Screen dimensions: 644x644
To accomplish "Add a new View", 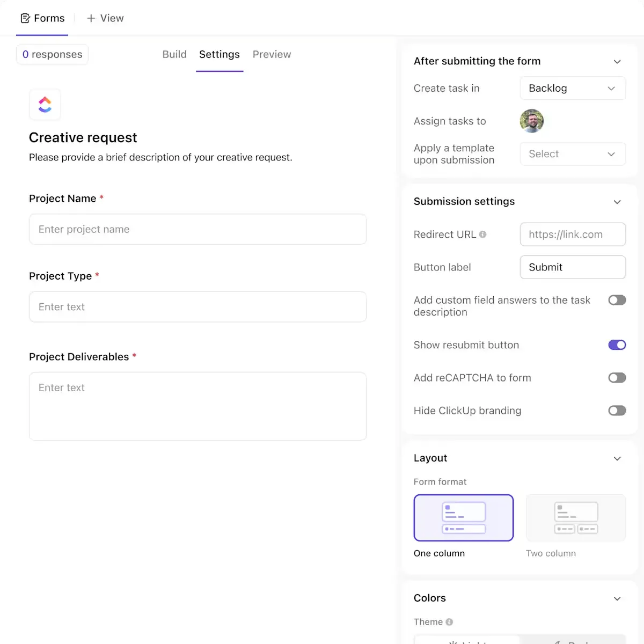I will [x=105, y=18].
